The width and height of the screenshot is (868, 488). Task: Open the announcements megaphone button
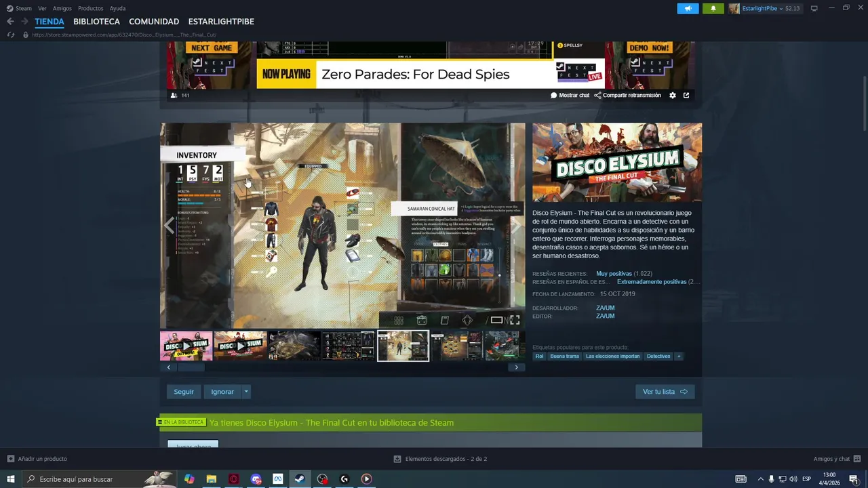click(688, 8)
